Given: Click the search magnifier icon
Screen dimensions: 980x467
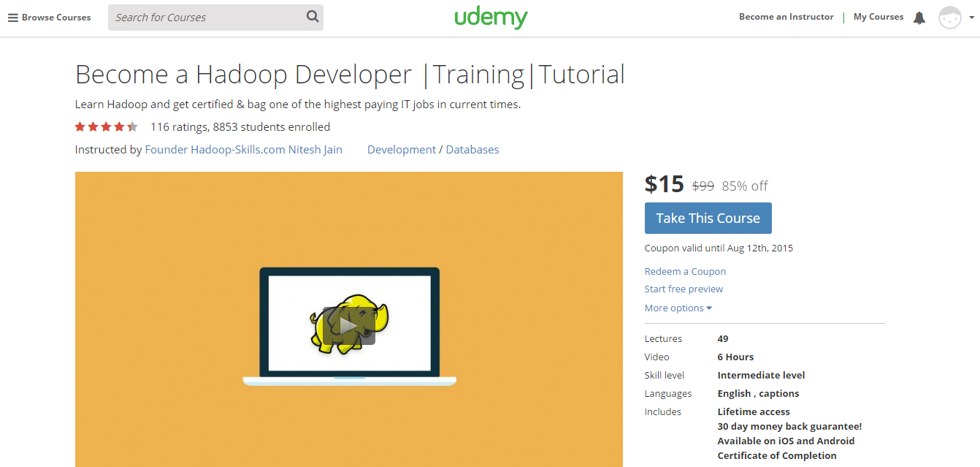Looking at the screenshot, I should [x=313, y=17].
